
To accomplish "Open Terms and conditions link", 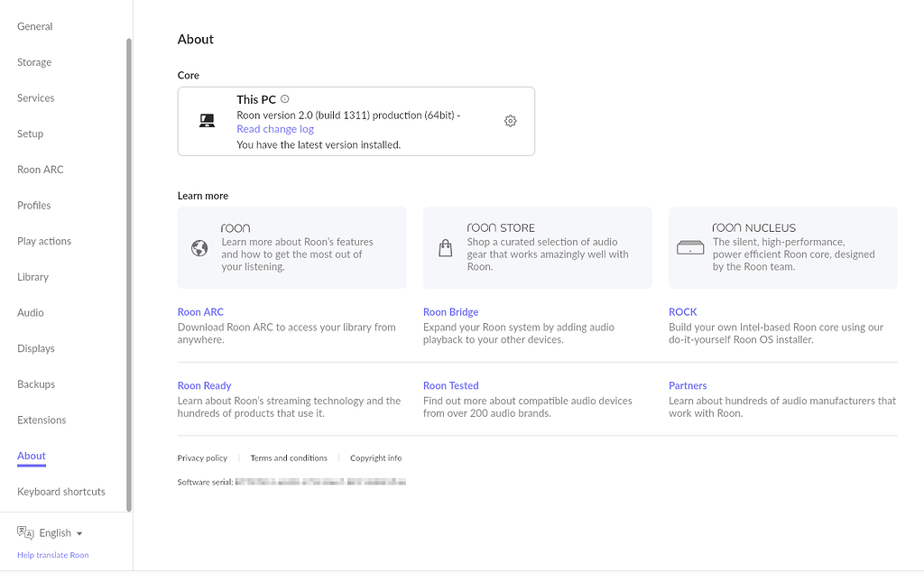I will 289,458.
